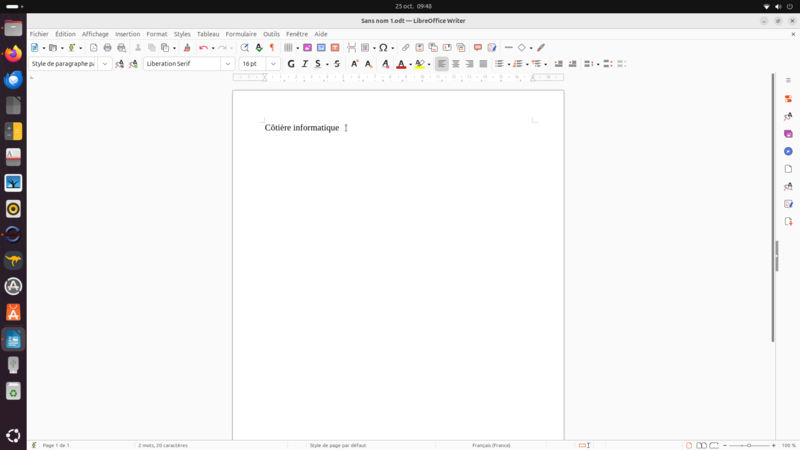This screenshot has width=800, height=450.
Task: Click the Insert Chart icon
Action: pyautogui.click(x=321, y=47)
